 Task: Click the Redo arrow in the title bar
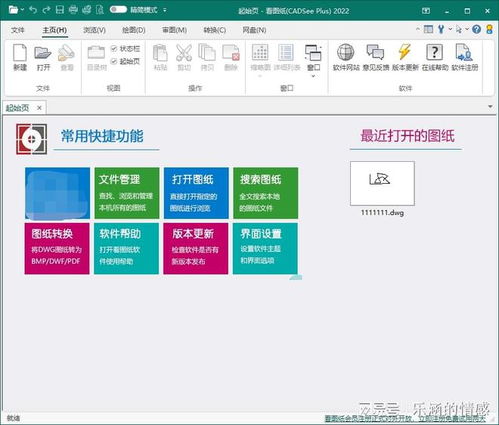(x=46, y=10)
